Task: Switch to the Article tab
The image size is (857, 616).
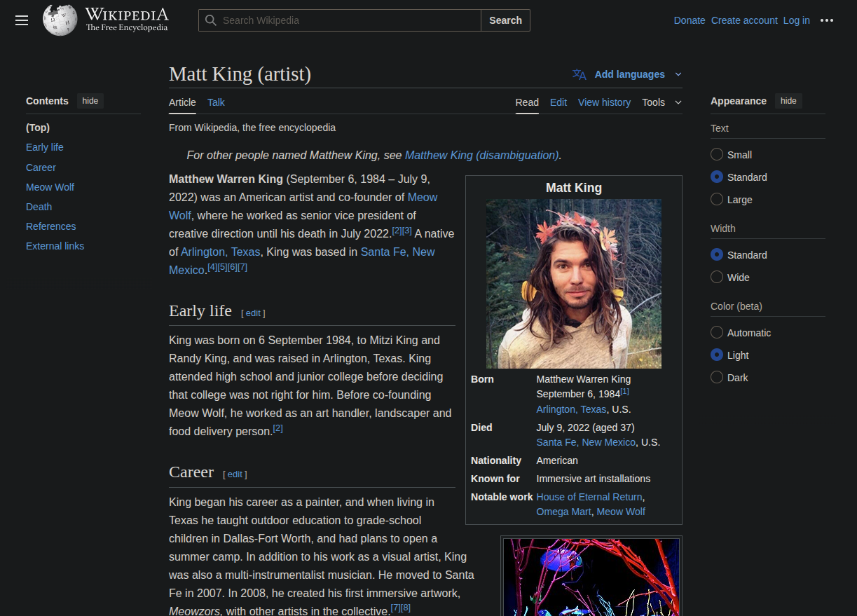Action: pos(182,102)
